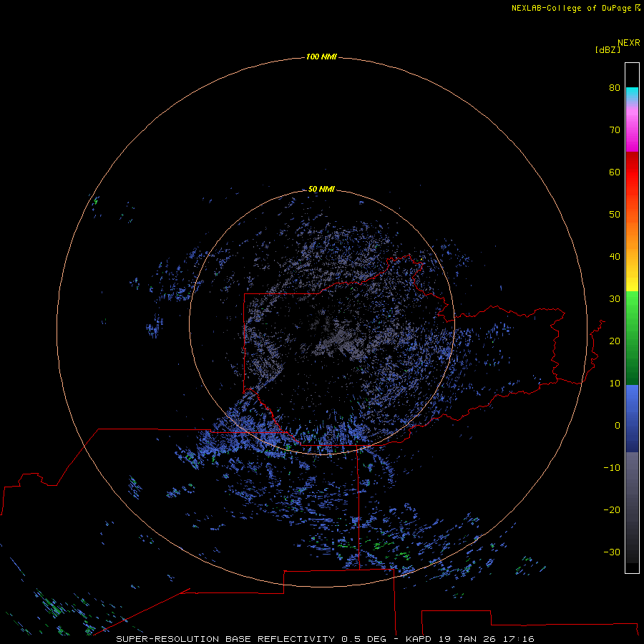
Task: Click the NEXR label above the color scale
Action: 629,43
